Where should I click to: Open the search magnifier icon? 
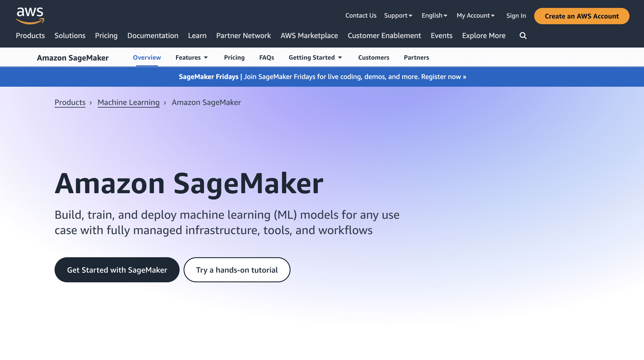pyautogui.click(x=523, y=36)
